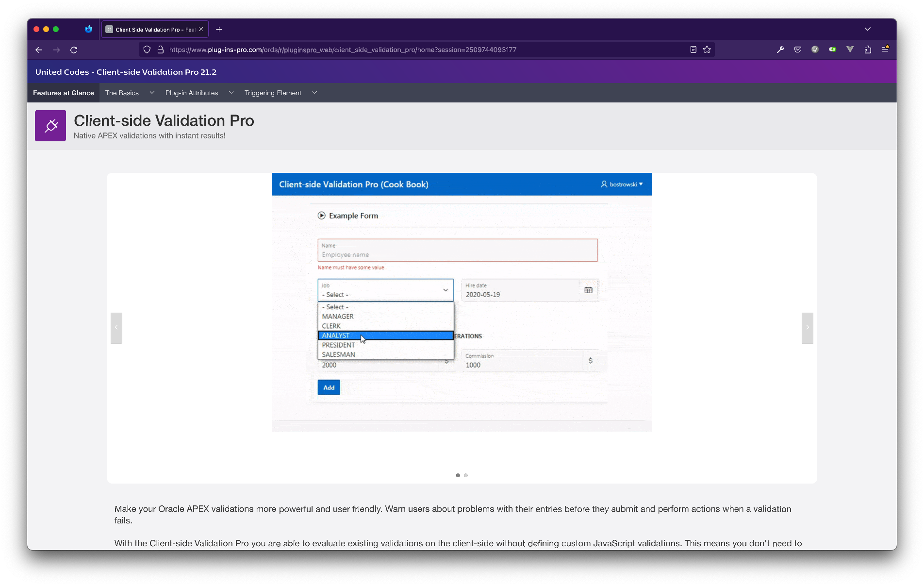
Task: Show previous carousel slide
Action: click(x=116, y=328)
